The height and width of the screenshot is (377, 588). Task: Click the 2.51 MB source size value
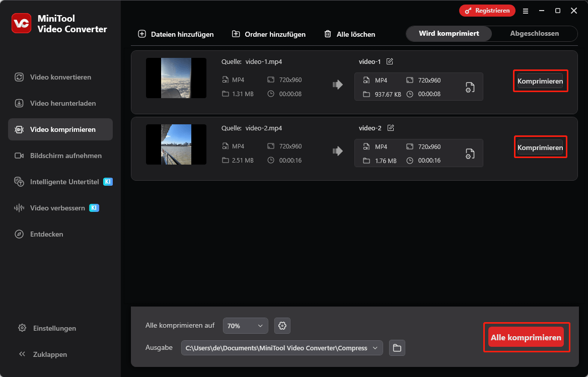coord(243,160)
